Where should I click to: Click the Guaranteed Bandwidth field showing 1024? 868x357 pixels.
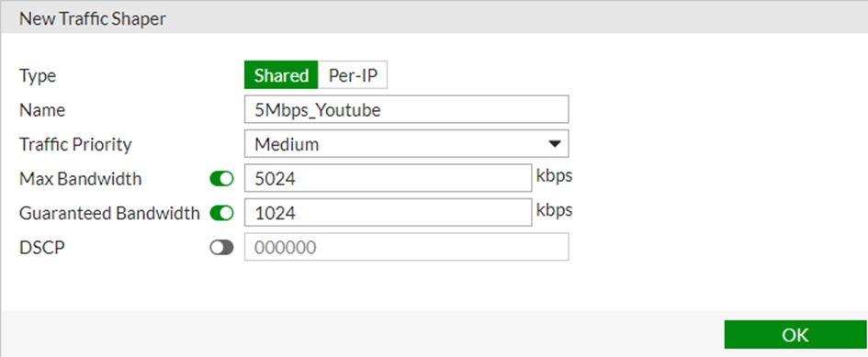click(x=388, y=213)
